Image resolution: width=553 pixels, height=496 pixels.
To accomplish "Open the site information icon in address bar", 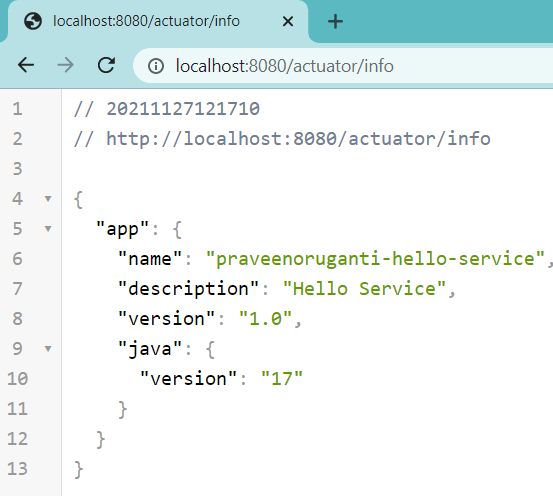I will coord(156,66).
